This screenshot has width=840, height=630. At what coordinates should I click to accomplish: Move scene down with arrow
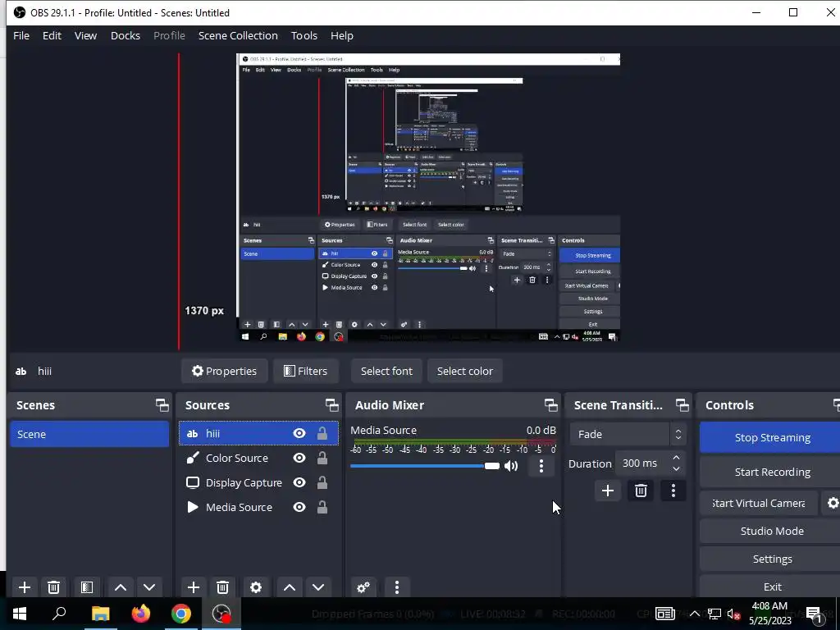click(149, 587)
